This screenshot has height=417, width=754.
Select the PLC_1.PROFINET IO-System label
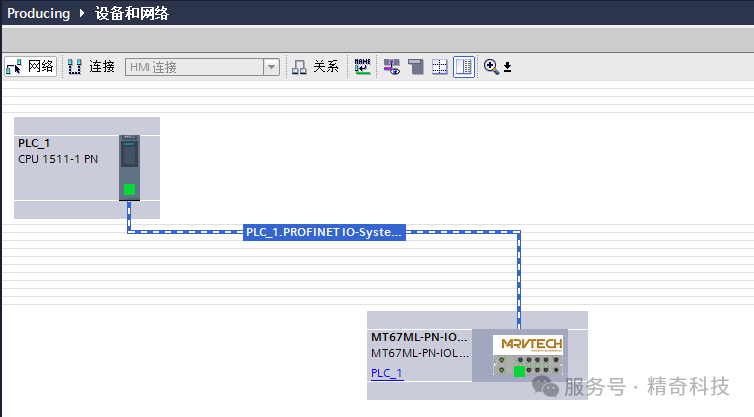324,232
